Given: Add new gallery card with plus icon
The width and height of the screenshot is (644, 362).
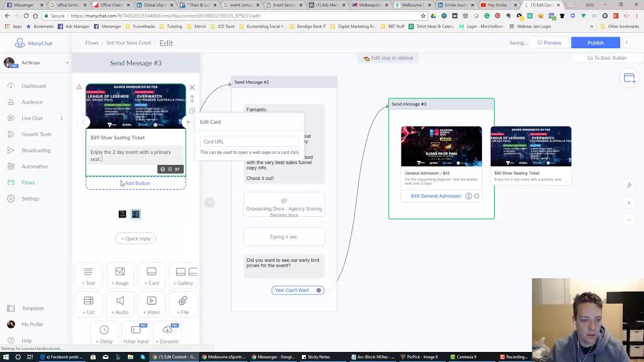Looking at the screenshot, I should coord(188,122).
